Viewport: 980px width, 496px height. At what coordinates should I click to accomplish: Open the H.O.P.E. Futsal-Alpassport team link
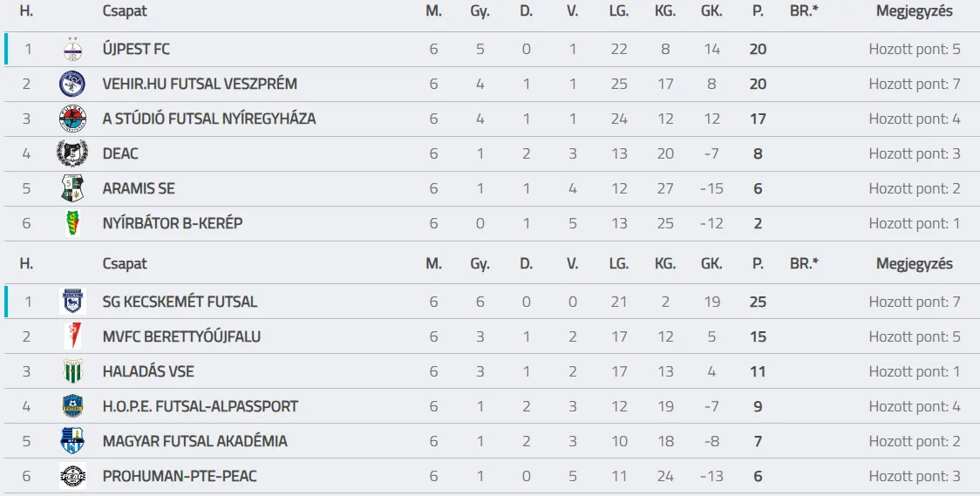[200, 406]
